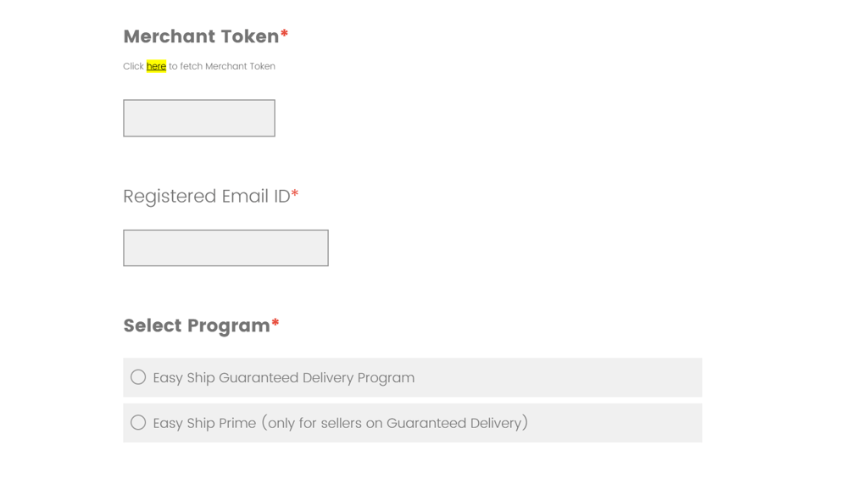Click the "Easy Ship Prime" option label text
Screen dimensions: 868x484
pyautogui.click(x=204, y=423)
